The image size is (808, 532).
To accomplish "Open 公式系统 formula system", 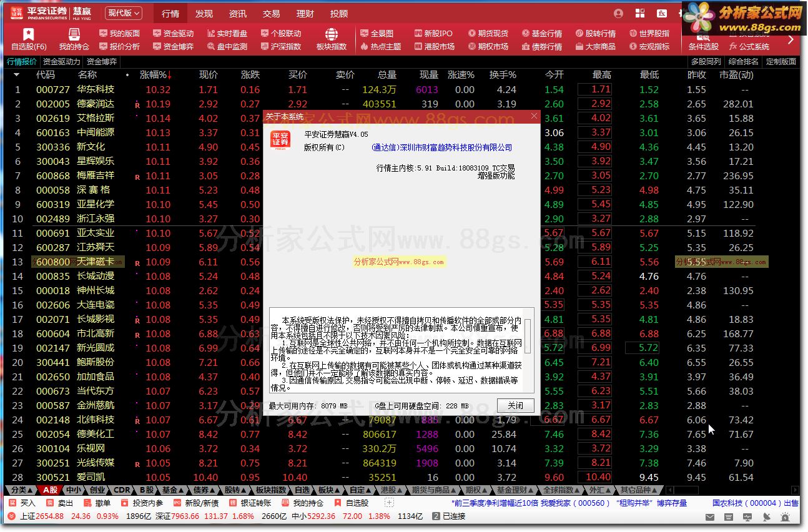I will tap(749, 46).
